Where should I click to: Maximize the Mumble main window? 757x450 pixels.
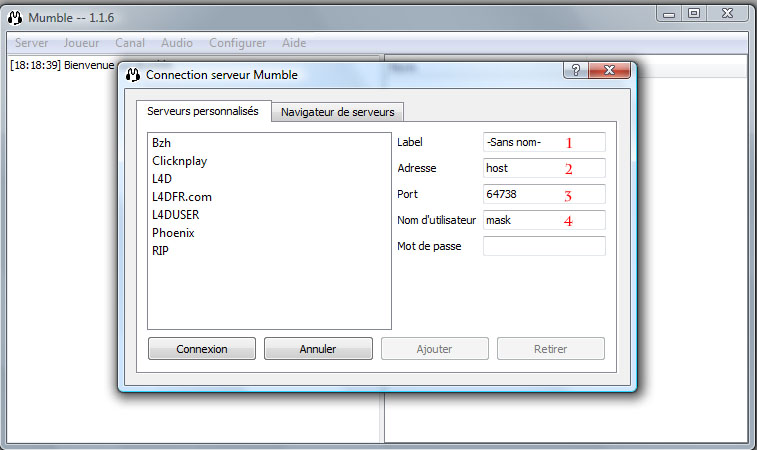(x=694, y=14)
